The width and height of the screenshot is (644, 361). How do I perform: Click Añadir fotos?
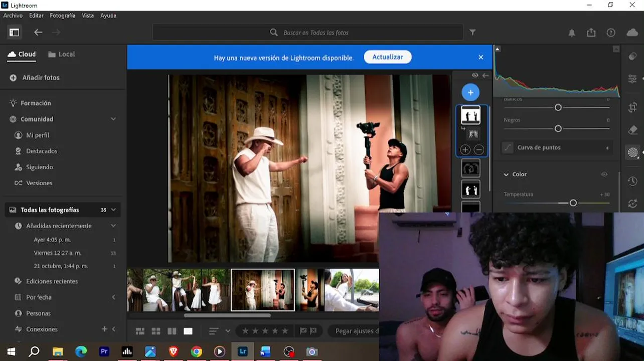[35, 78]
